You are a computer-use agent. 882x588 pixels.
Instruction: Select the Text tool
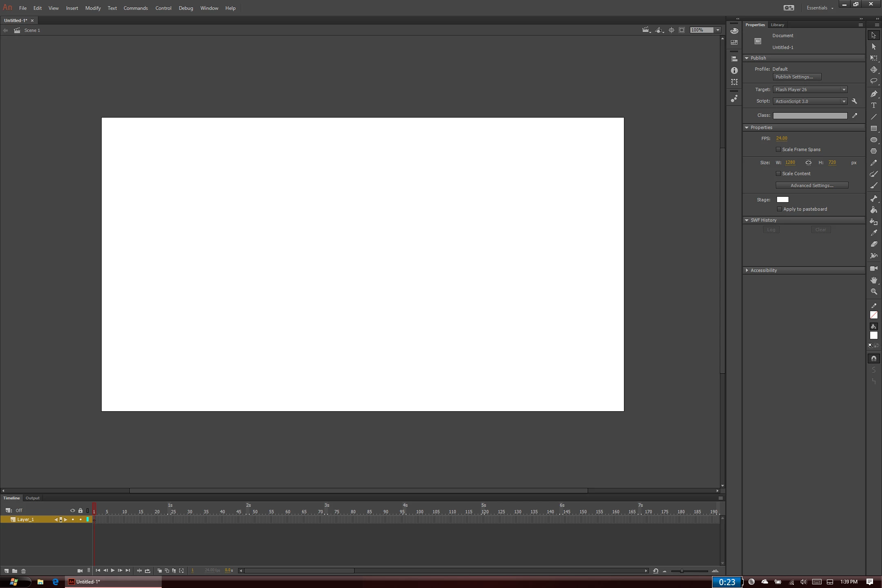pos(873,105)
